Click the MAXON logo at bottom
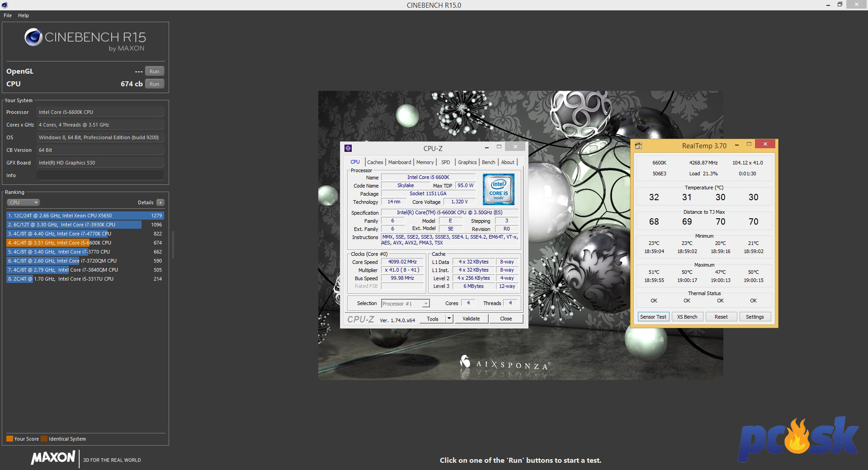This screenshot has height=470, width=868. 53,458
